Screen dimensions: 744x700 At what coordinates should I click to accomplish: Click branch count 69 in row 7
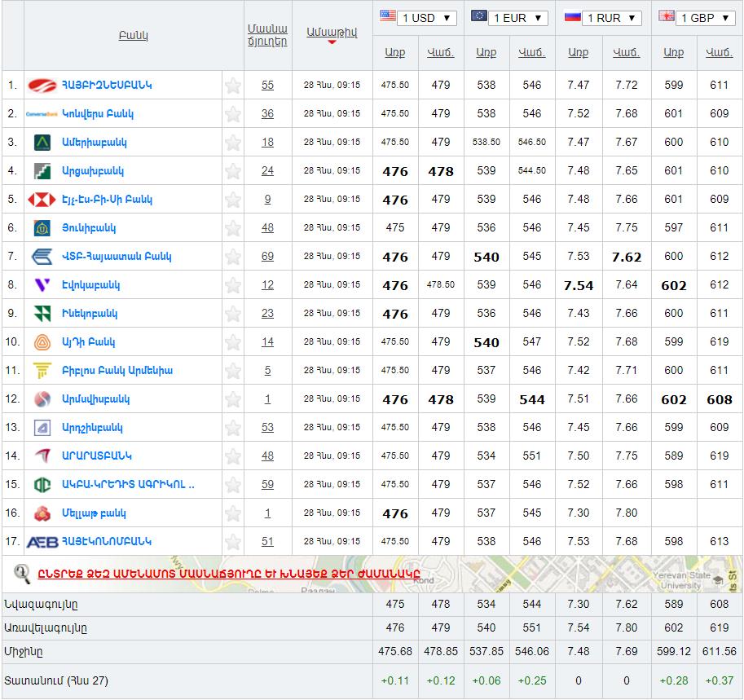[267, 257]
